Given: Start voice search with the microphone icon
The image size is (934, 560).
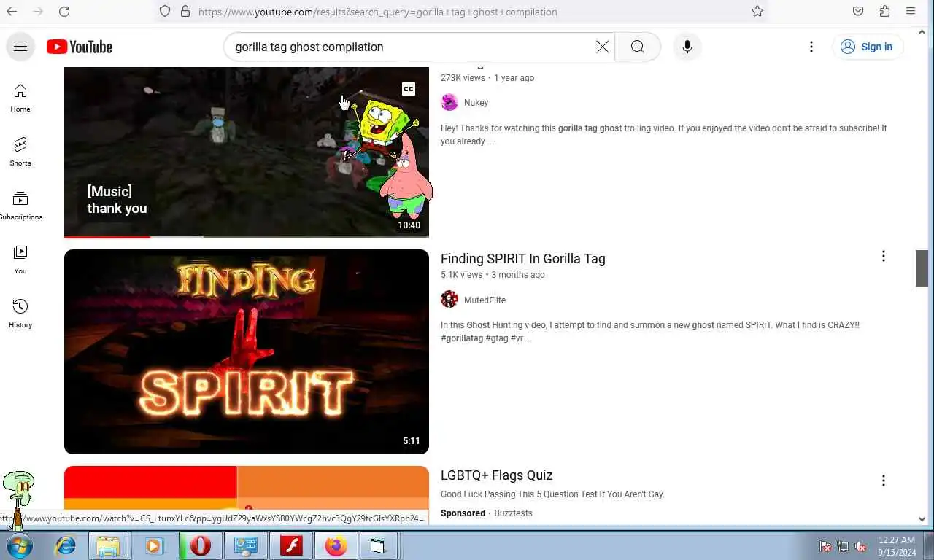Looking at the screenshot, I should coord(687,47).
